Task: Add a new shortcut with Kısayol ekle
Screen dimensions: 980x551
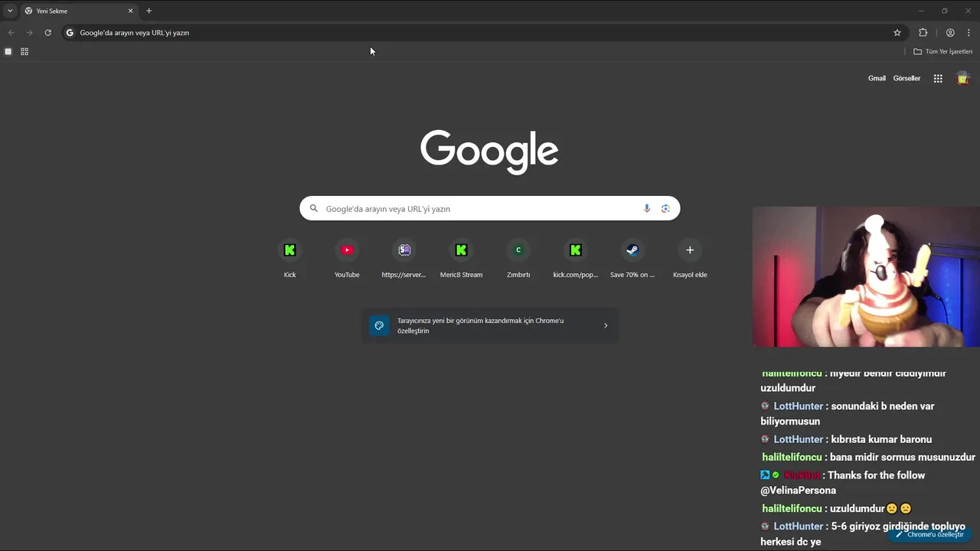Action: 690,259
